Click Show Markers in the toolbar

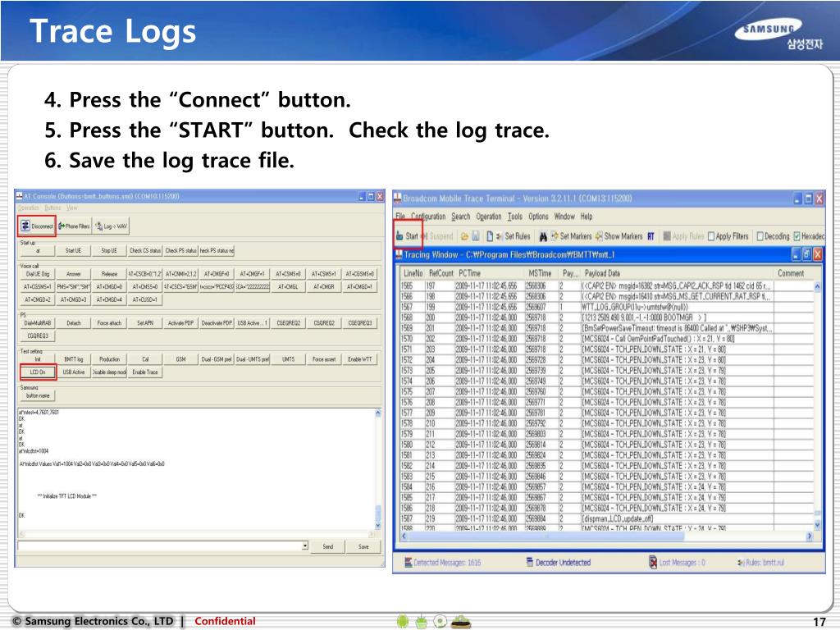(x=619, y=236)
